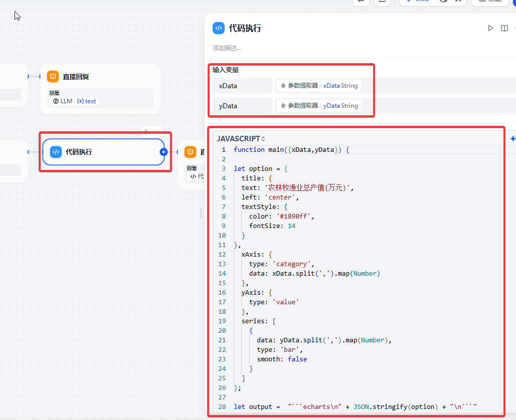Click the code line smooth: false
This screenshot has height=420, width=516.
(x=282, y=359)
